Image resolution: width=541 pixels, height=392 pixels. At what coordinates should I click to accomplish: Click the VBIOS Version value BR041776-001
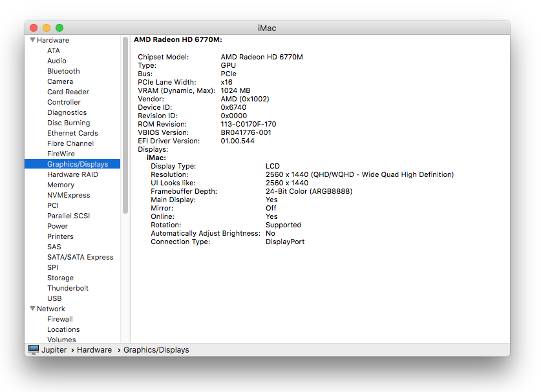point(246,132)
